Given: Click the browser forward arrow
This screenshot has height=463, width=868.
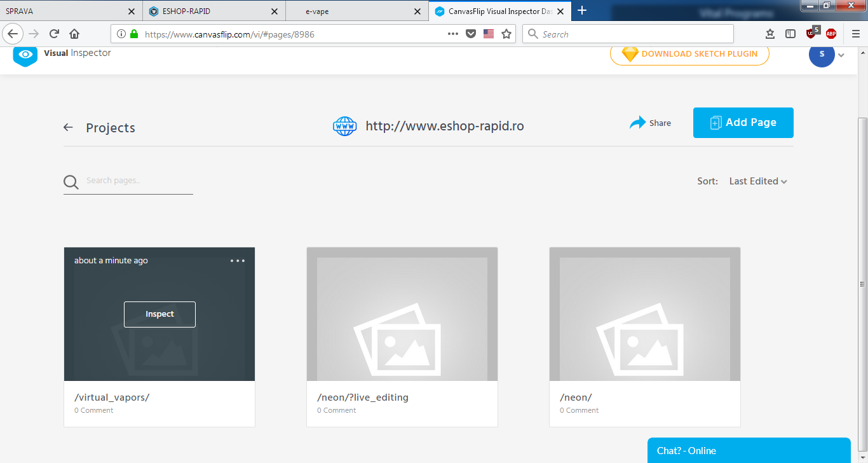Looking at the screenshot, I should pyautogui.click(x=34, y=34).
